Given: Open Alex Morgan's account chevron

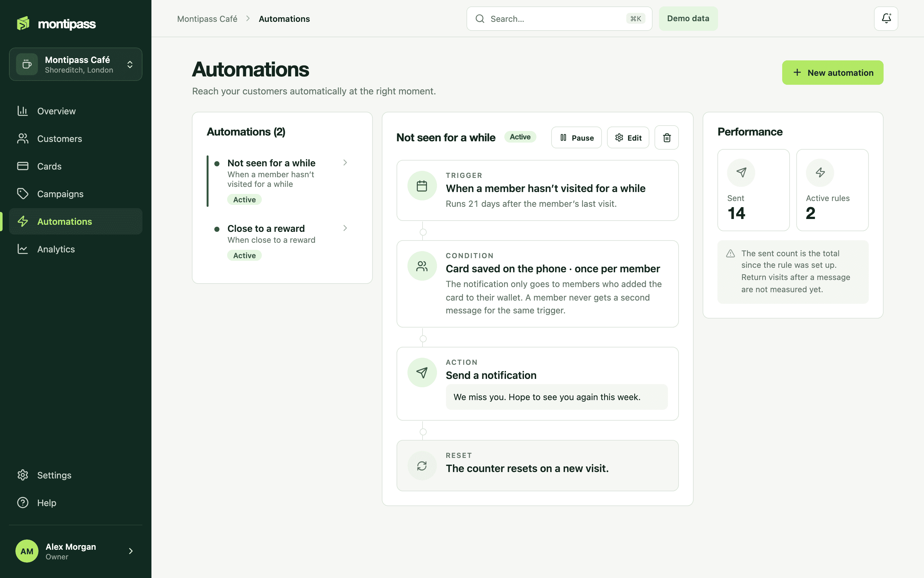Looking at the screenshot, I should point(131,551).
